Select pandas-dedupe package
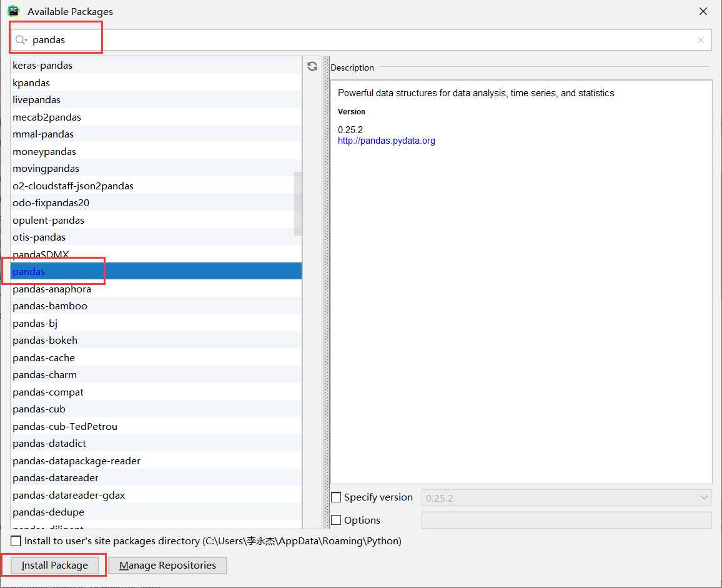The height and width of the screenshot is (588, 722). (156, 512)
